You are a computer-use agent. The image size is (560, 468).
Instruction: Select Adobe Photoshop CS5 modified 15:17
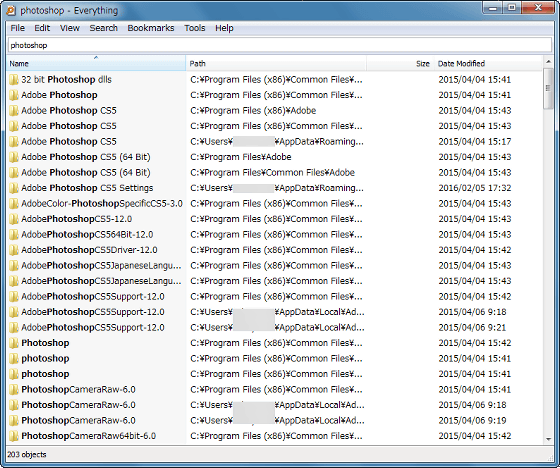[x=69, y=141]
